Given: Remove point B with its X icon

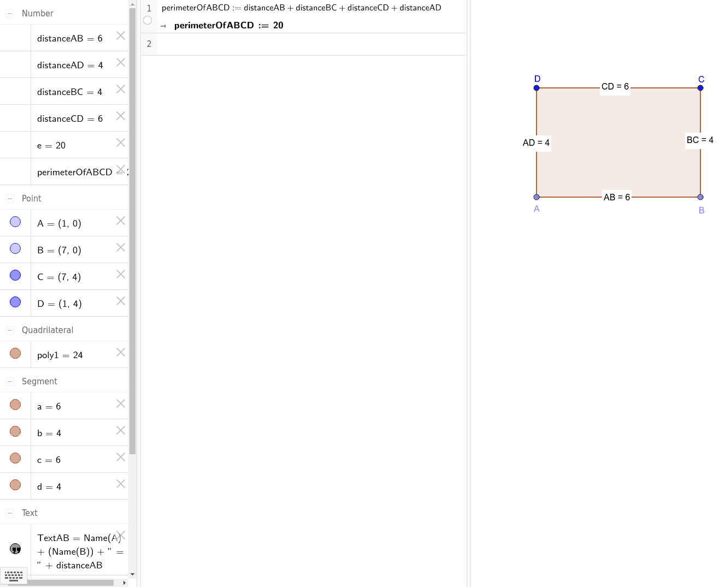Looking at the screenshot, I should pos(121,247).
